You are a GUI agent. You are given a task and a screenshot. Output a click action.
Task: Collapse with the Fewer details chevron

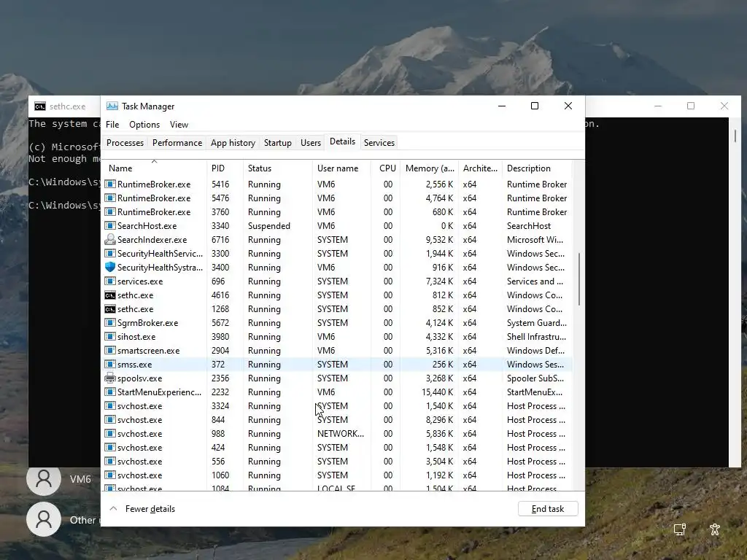pos(113,508)
